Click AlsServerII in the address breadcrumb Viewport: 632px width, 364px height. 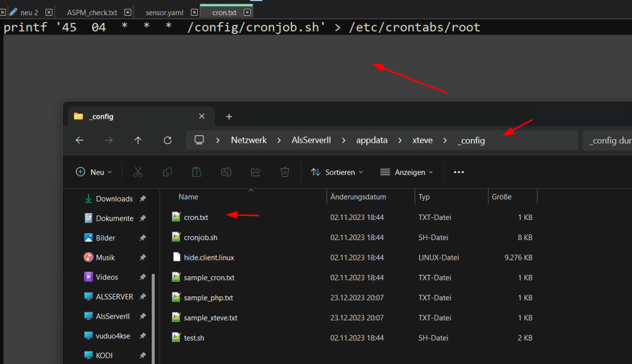coord(311,140)
